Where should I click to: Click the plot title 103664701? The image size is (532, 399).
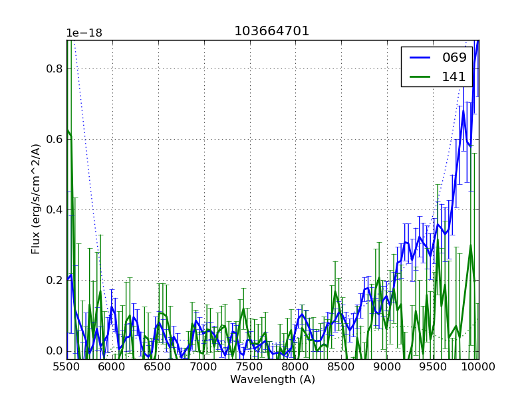[271, 31]
